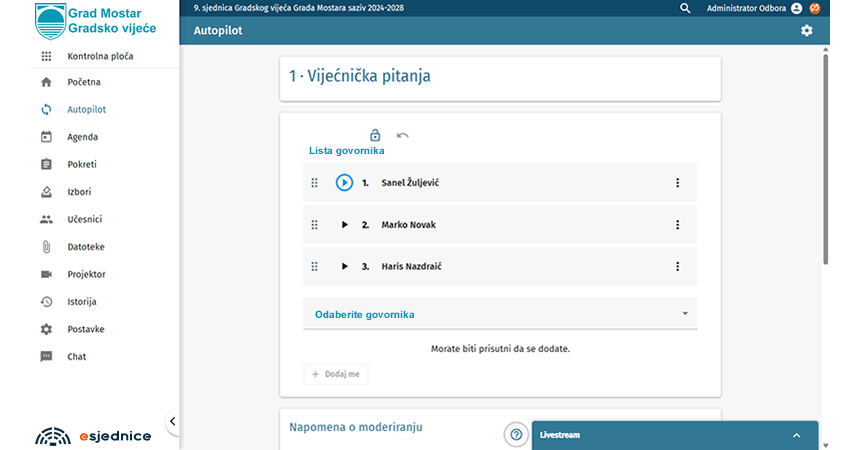Screen dimensions: 860x450
Task: Open the settings gear in Autopilot header
Action: (807, 31)
